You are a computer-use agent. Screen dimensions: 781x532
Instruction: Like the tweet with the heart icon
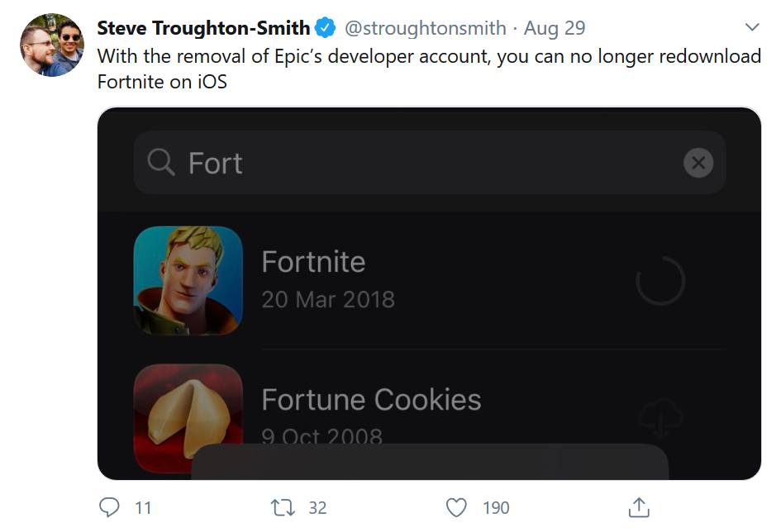pyautogui.click(x=456, y=506)
